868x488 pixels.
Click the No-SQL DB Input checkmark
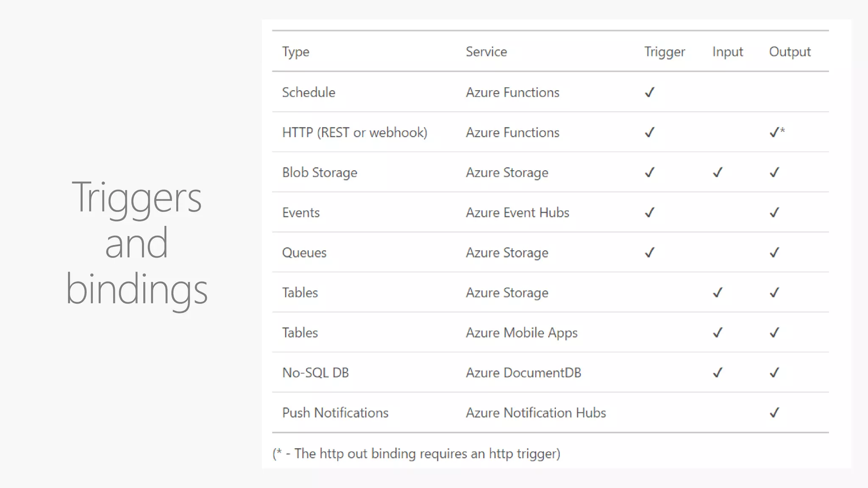coord(718,372)
